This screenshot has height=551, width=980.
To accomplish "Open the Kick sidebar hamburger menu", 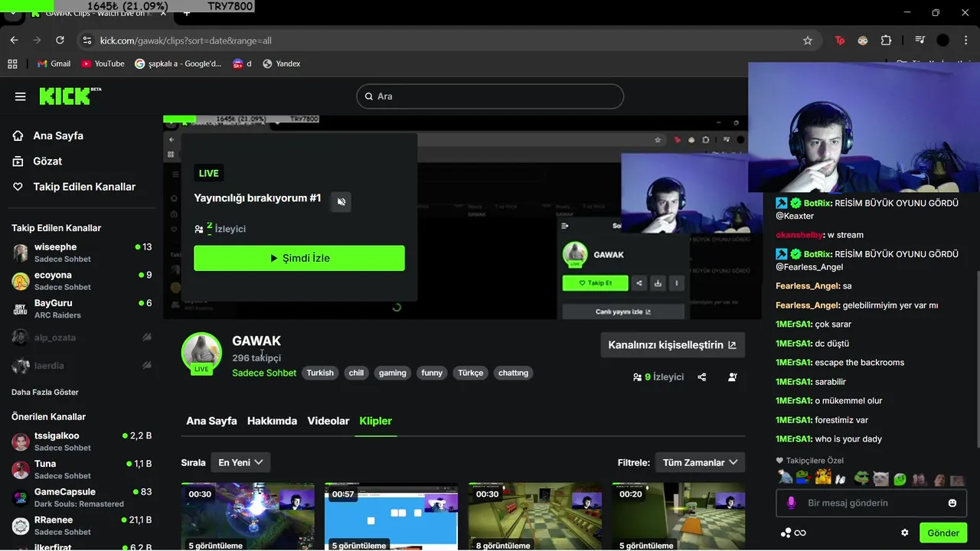I will pyautogui.click(x=21, y=96).
